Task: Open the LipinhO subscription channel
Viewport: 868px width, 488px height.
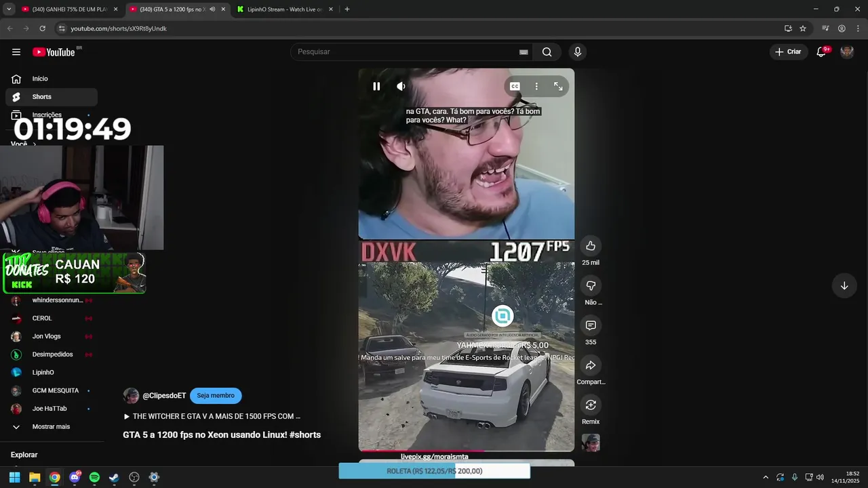Action: click(52, 373)
